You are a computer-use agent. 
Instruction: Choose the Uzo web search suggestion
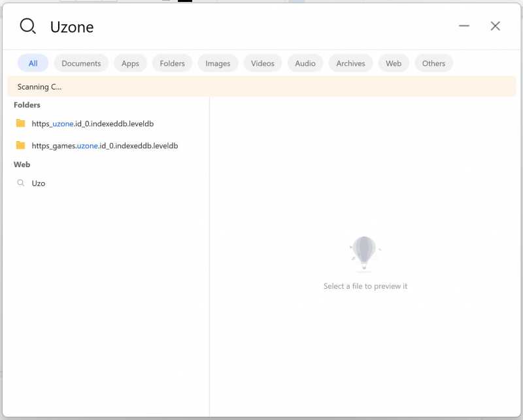pyautogui.click(x=107, y=183)
